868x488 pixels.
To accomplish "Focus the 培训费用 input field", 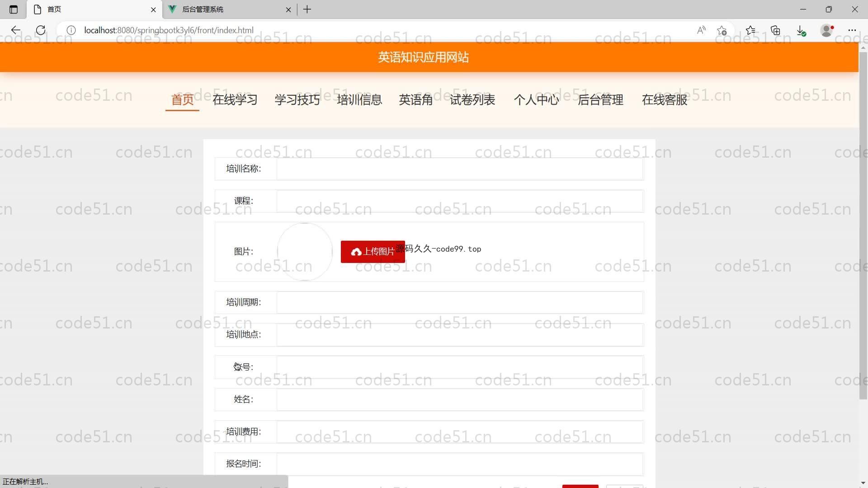I will click(x=460, y=432).
